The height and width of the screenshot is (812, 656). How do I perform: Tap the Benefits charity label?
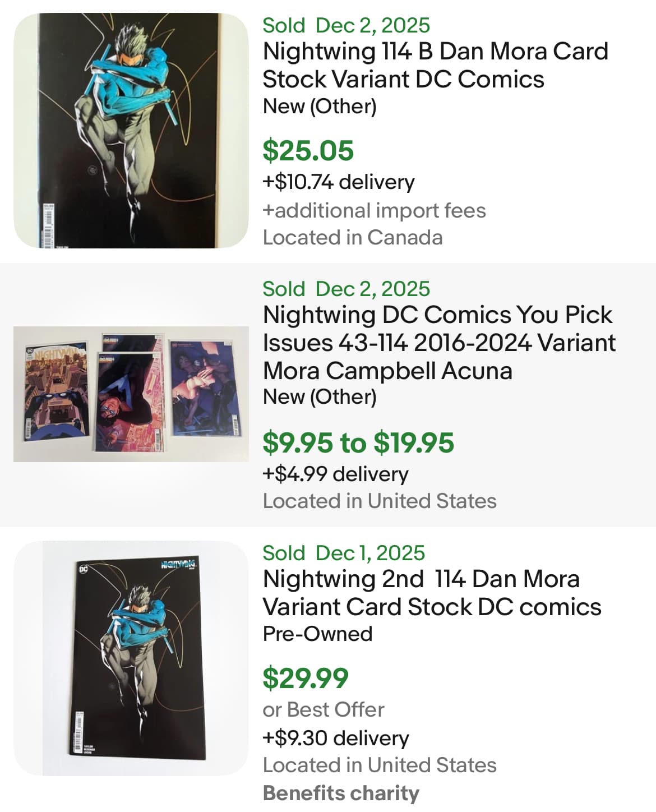pos(341,793)
